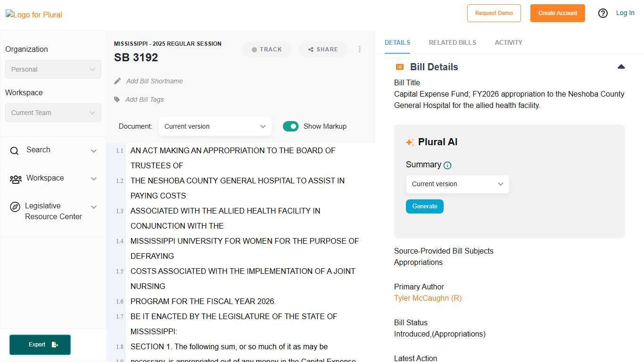Click the tag icon for bill tags
Image resolution: width=644 pixels, height=362 pixels.
coord(117,99)
